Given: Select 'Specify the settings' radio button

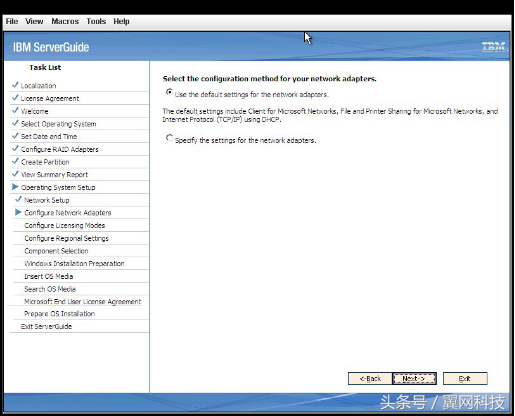Looking at the screenshot, I should (x=169, y=137).
